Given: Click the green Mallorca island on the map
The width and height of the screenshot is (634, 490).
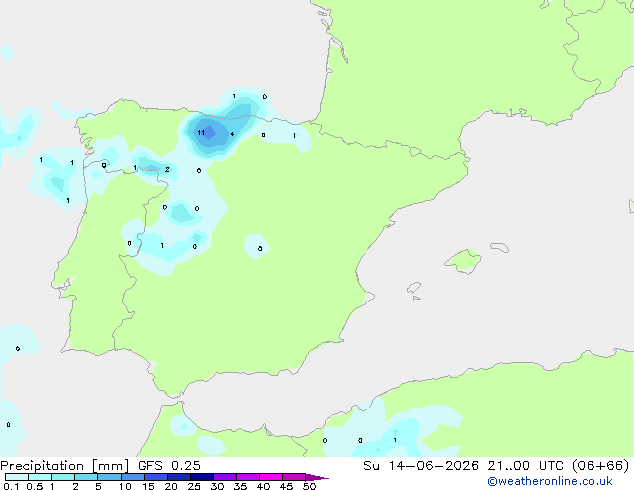Looking at the screenshot, I should (x=464, y=261).
